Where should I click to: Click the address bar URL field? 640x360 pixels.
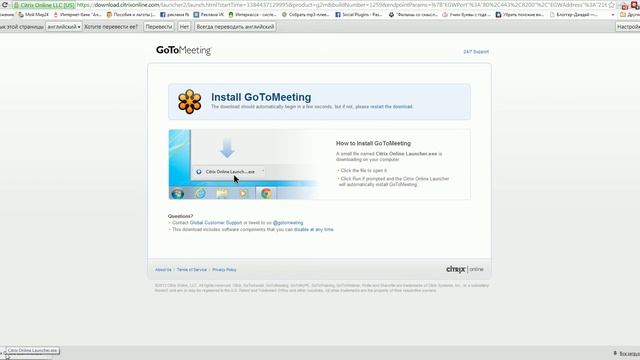point(341,5)
